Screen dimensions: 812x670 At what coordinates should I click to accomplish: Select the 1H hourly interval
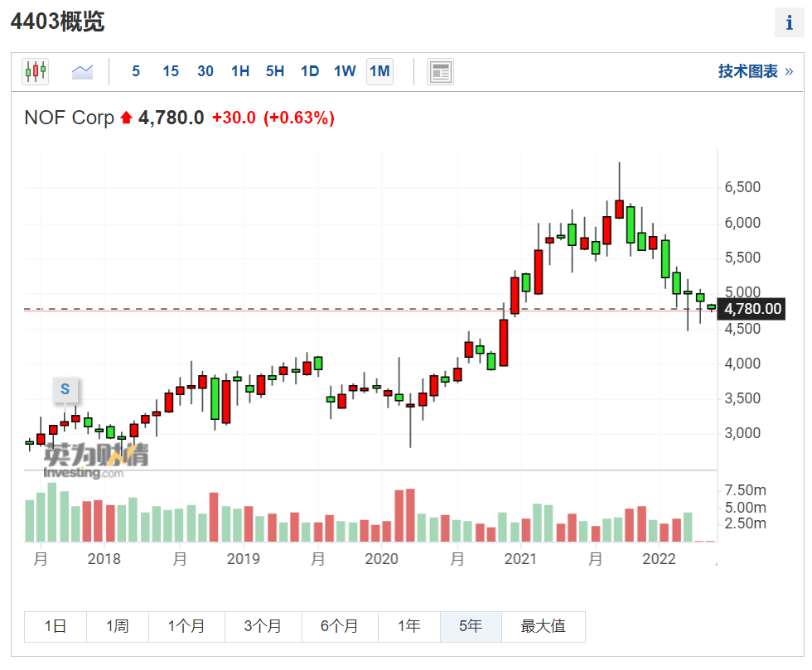click(x=240, y=71)
